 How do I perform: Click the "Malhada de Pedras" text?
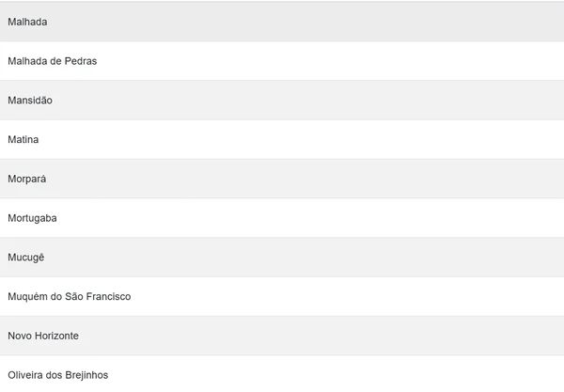pyautogui.click(x=52, y=61)
